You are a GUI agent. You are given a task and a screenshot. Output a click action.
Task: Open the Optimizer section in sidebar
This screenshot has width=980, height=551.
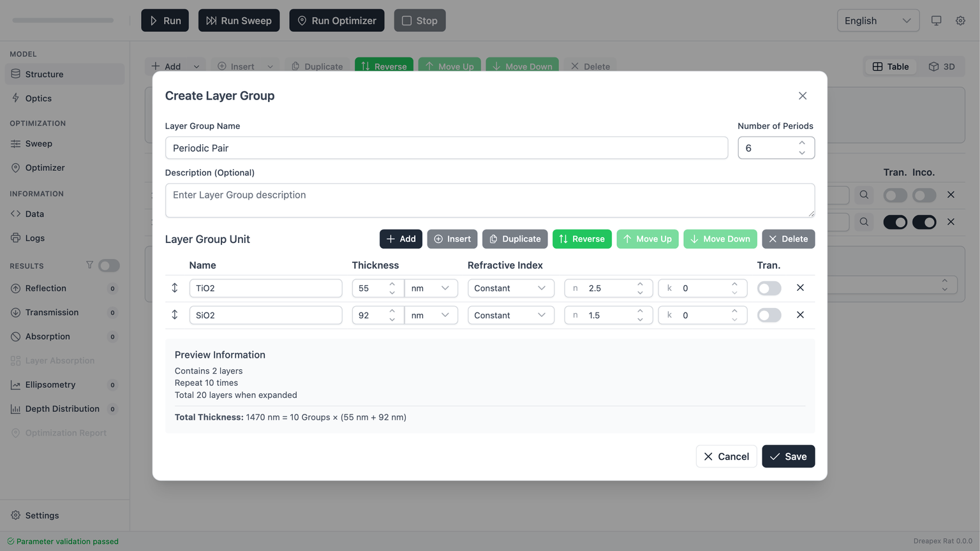point(45,168)
